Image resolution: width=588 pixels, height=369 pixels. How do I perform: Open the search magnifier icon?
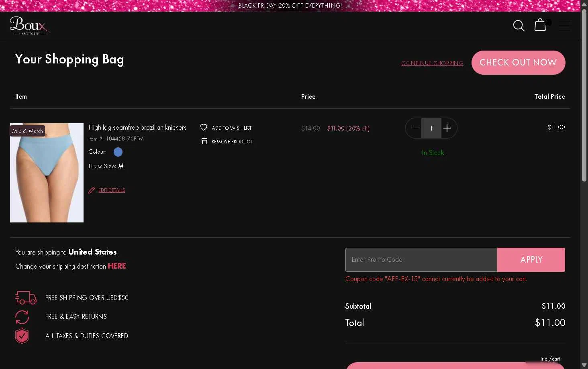(519, 26)
